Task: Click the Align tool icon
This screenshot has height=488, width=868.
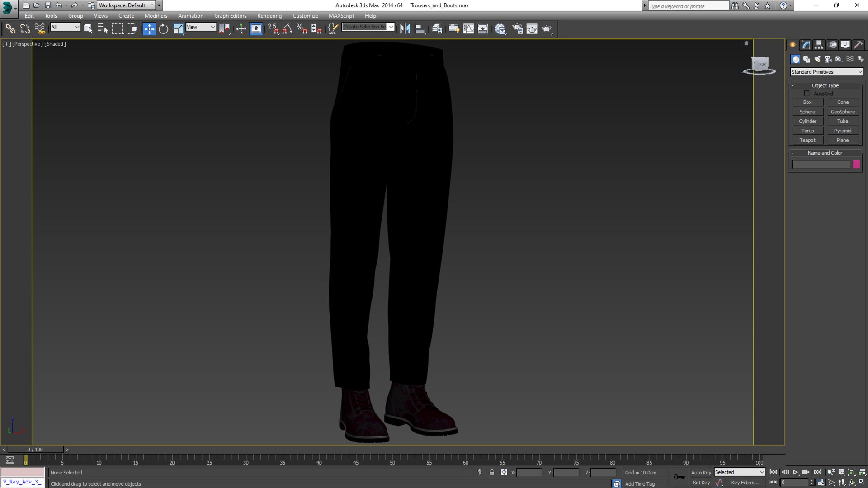Action: pyautogui.click(x=420, y=29)
